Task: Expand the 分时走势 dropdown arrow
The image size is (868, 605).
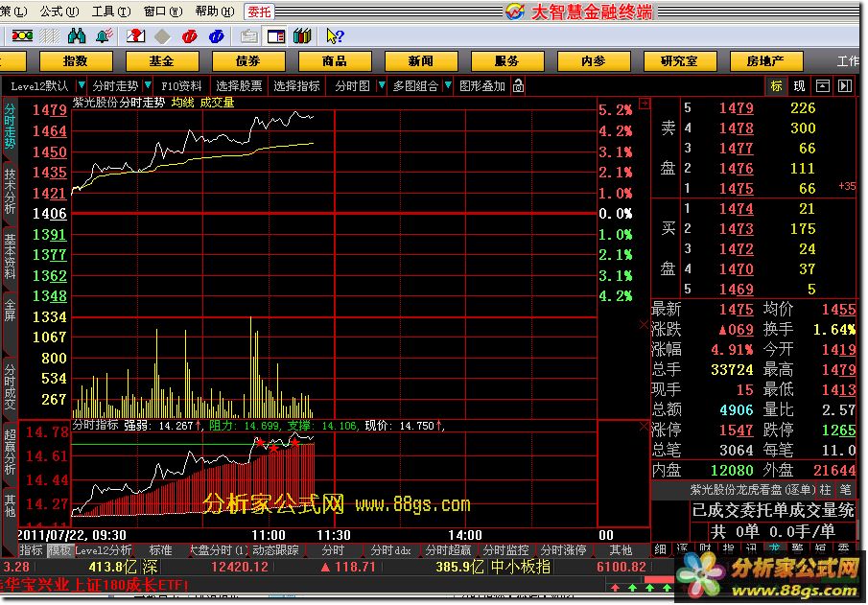Action: point(148,85)
